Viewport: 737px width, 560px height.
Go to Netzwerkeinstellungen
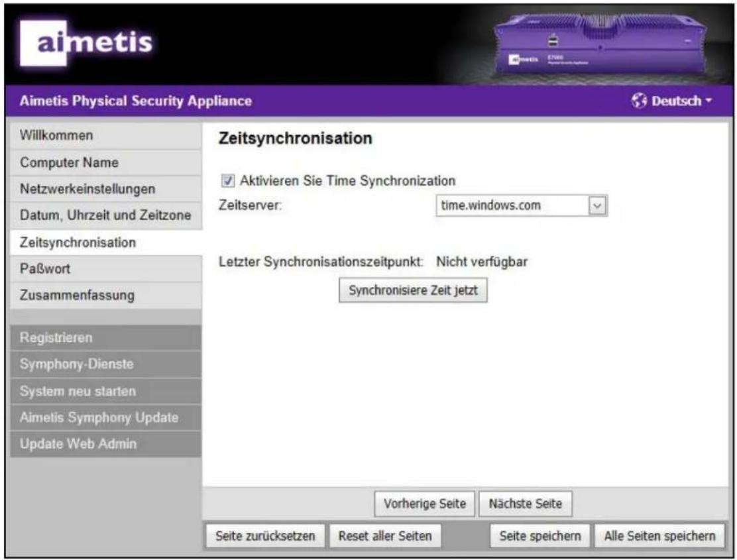click(106, 189)
